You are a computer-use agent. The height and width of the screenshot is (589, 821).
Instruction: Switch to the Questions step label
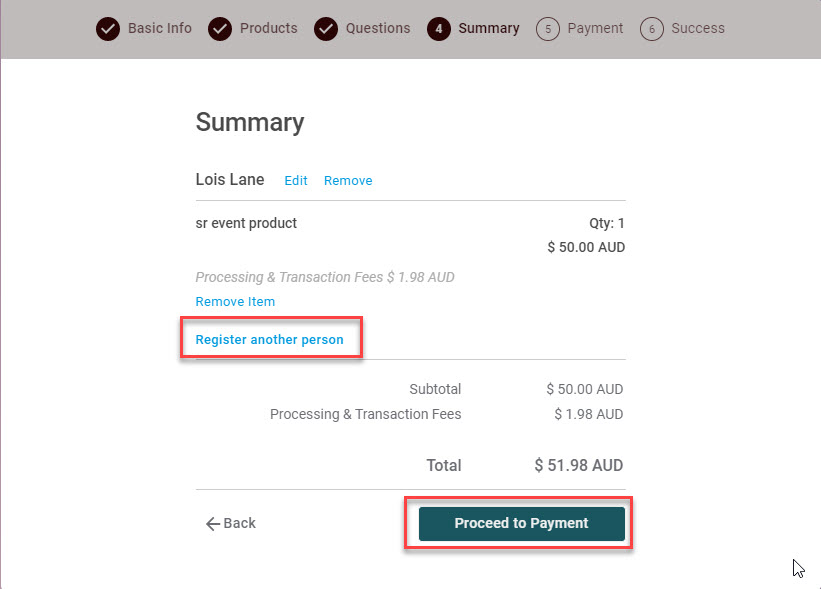pyautogui.click(x=377, y=28)
